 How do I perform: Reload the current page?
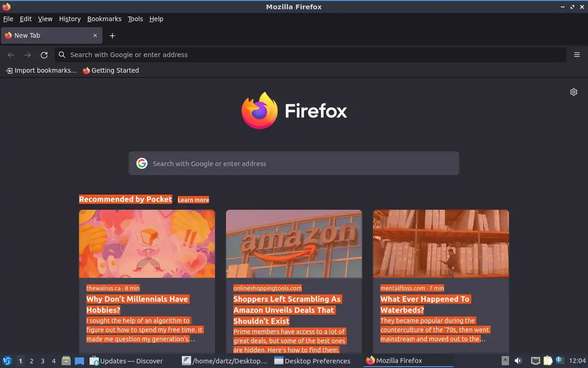click(x=44, y=55)
